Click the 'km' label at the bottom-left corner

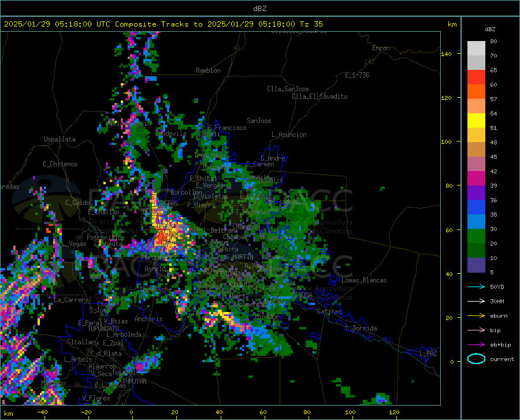pyautogui.click(x=8, y=414)
